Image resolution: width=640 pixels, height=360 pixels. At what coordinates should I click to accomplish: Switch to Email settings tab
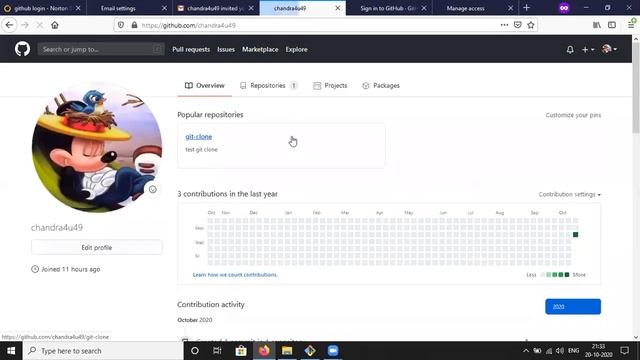[118, 8]
